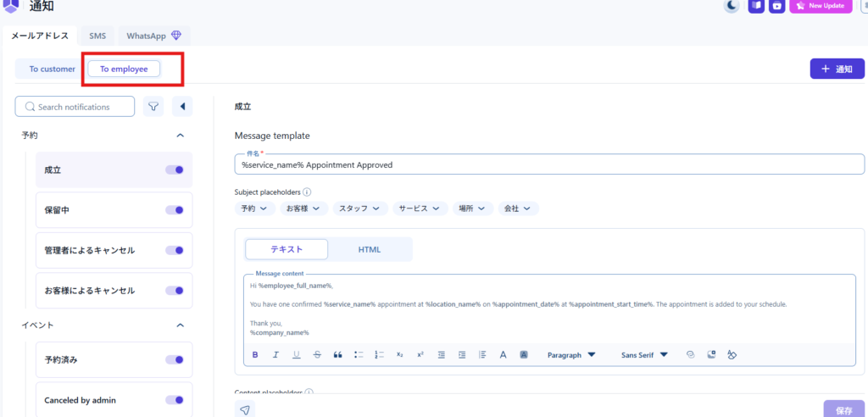Open the text color picker
Image resolution: width=868 pixels, height=417 pixels.
pyautogui.click(x=503, y=355)
